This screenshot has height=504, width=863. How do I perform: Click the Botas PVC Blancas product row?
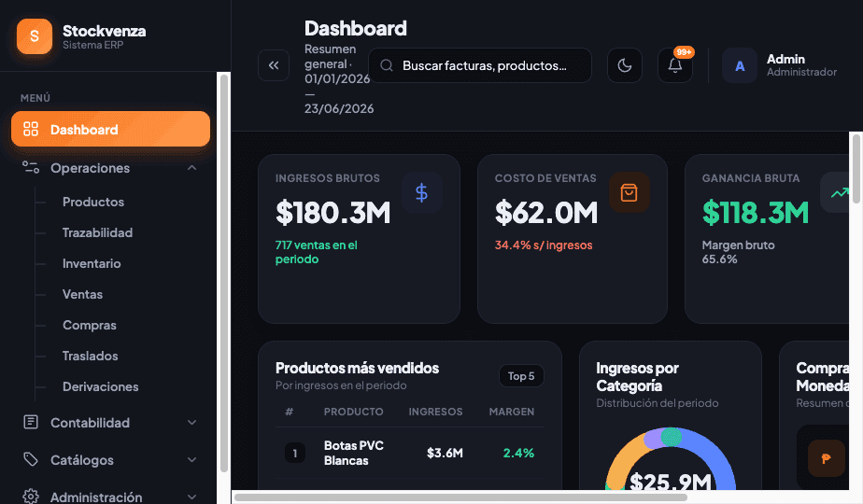(409, 453)
